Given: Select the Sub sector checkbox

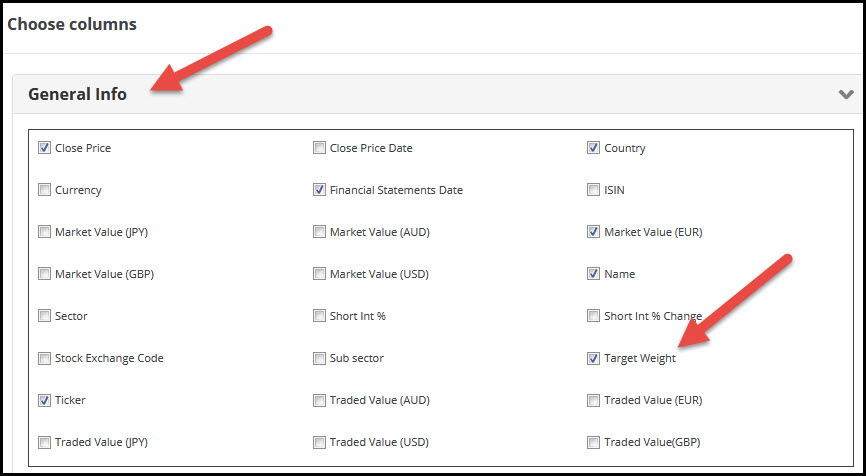Looking at the screenshot, I should point(319,358).
